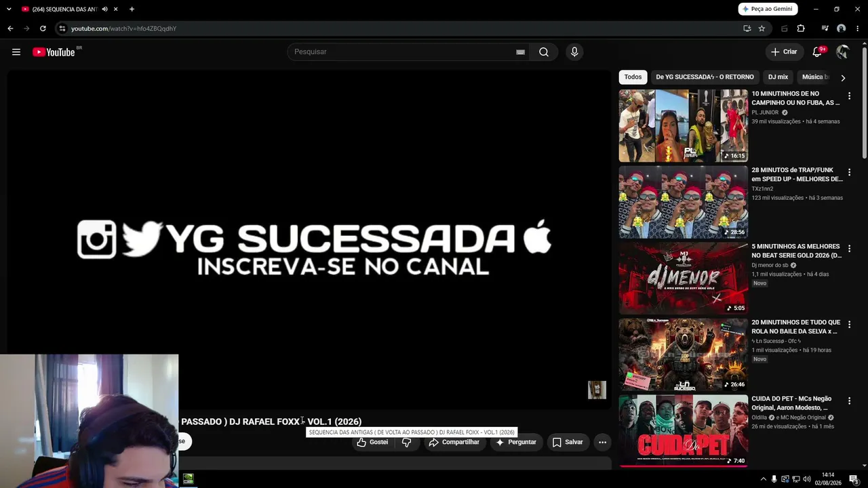
Task: Open the YouTube account avatar menu
Action: point(843,52)
